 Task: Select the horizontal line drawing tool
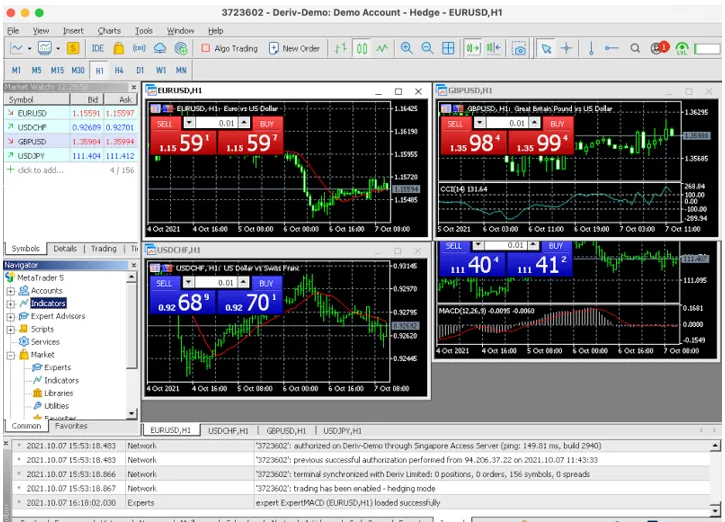[611, 48]
